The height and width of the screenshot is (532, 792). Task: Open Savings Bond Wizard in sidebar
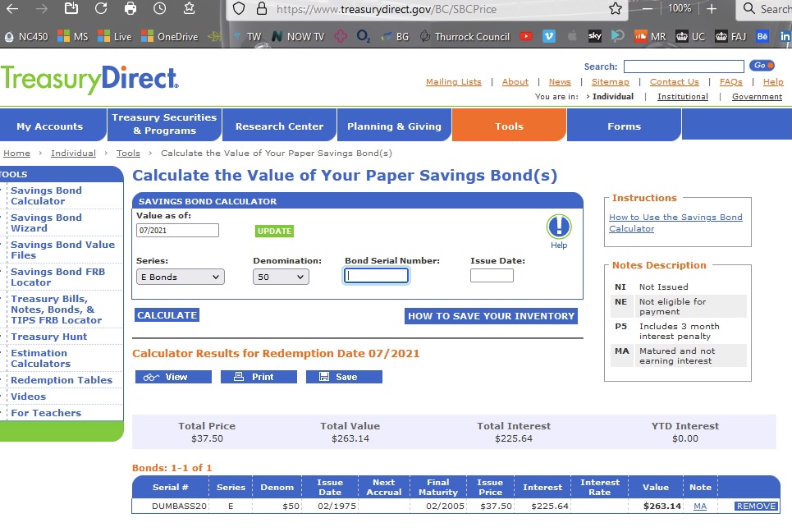click(46, 222)
